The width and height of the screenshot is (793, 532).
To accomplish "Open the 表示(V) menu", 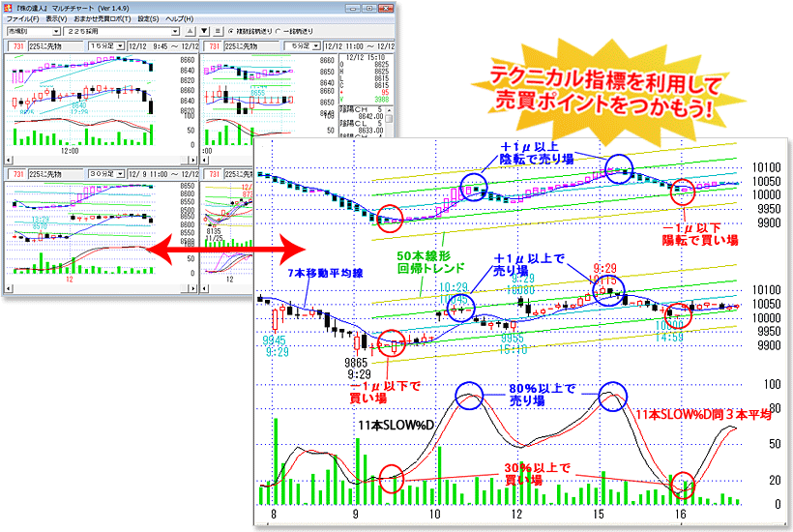I will [x=56, y=18].
